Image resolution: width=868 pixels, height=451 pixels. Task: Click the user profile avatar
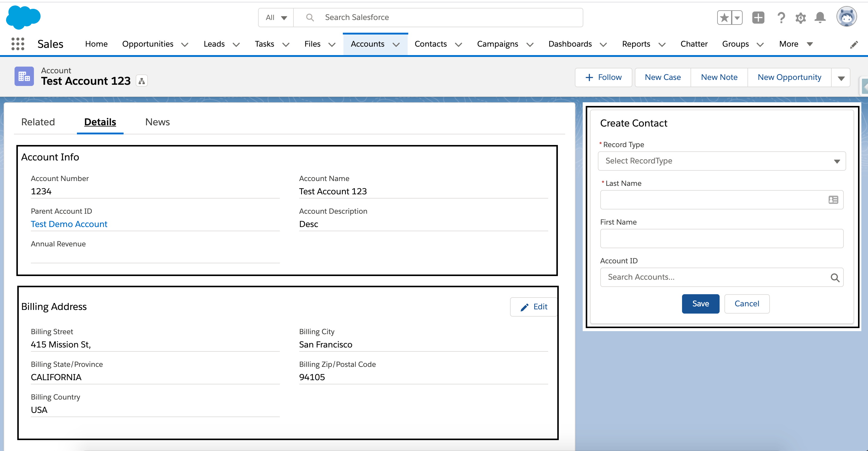[846, 17]
